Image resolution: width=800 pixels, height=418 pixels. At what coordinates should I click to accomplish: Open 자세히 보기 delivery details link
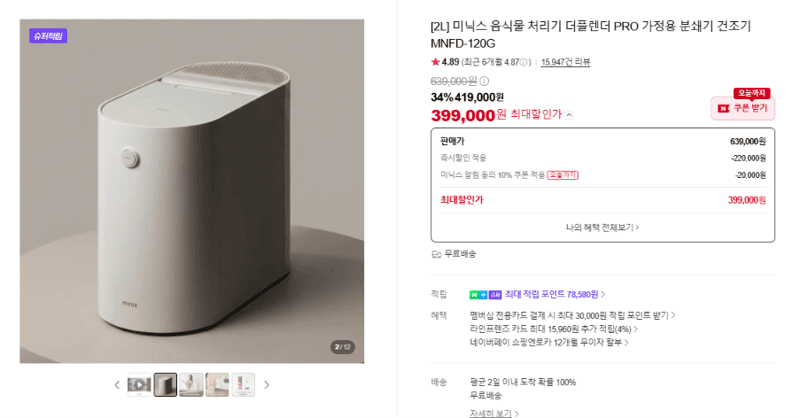pyautogui.click(x=494, y=413)
